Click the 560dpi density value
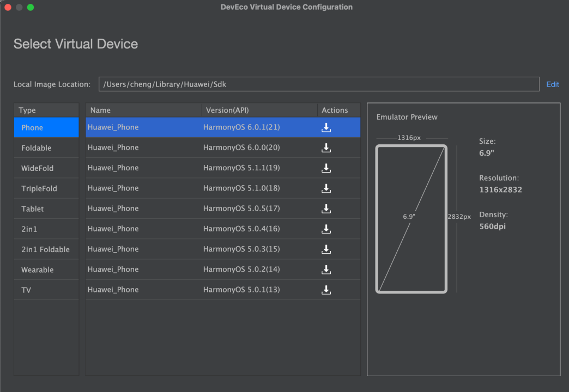This screenshot has width=569, height=392. [493, 226]
